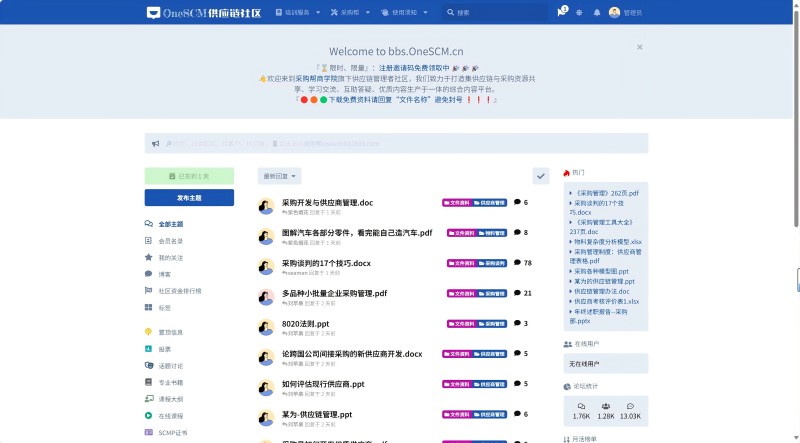Open hot topic 《采购管理》262页.pdf
This screenshot has width=800, height=443.
[607, 193]
